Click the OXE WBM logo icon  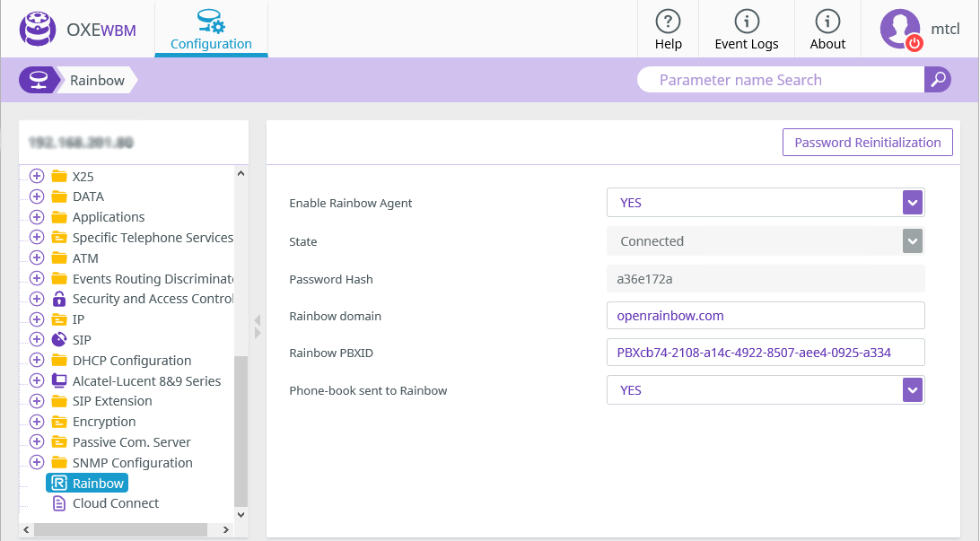tap(38, 29)
